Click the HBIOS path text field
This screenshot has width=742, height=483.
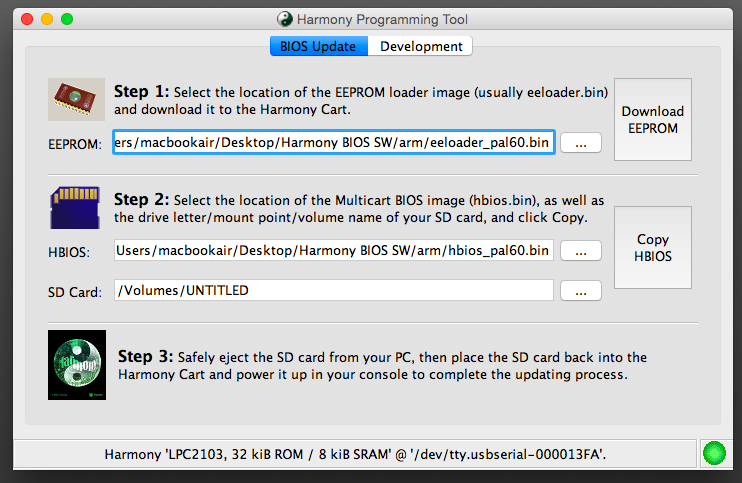tap(334, 250)
